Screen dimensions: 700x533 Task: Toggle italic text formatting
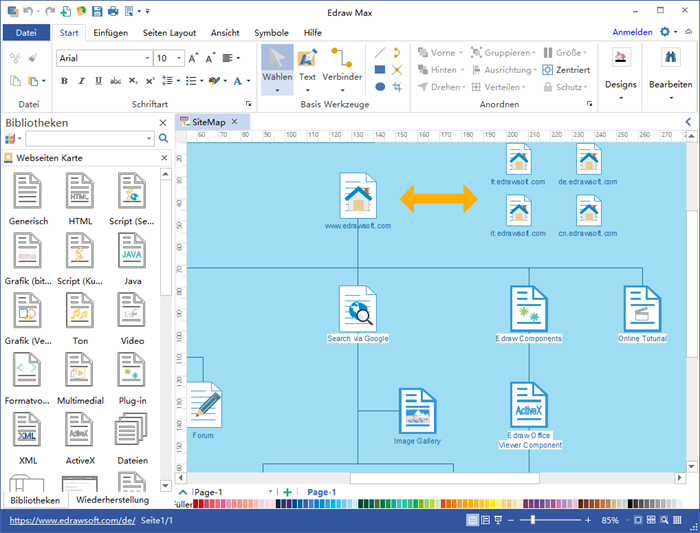[82, 81]
